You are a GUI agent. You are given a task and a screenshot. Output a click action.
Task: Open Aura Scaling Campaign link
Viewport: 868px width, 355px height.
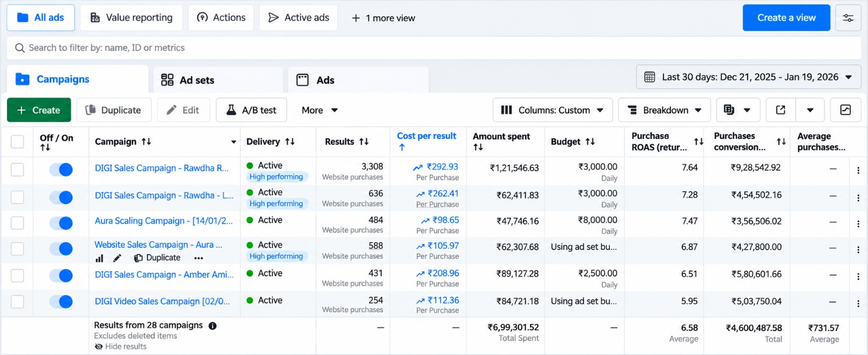point(164,221)
